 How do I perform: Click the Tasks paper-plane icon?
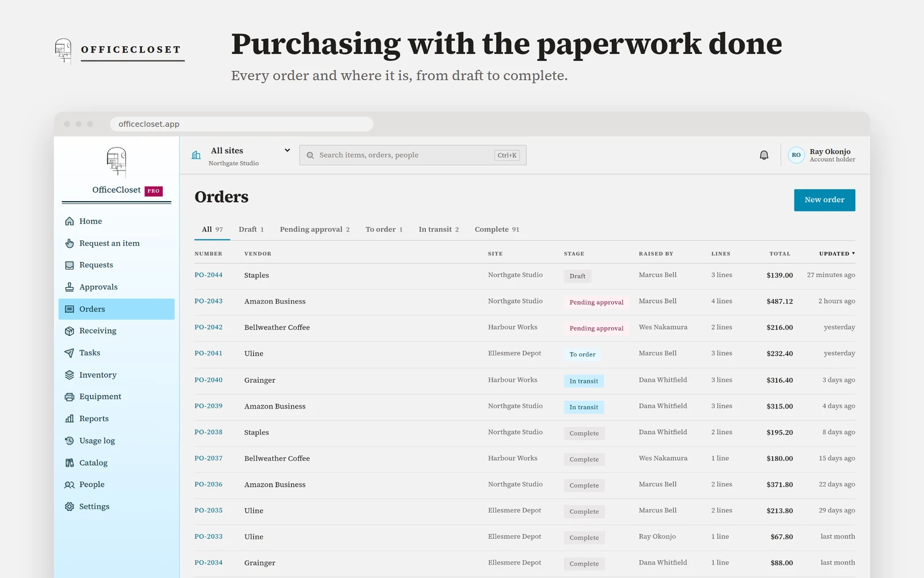tap(69, 353)
